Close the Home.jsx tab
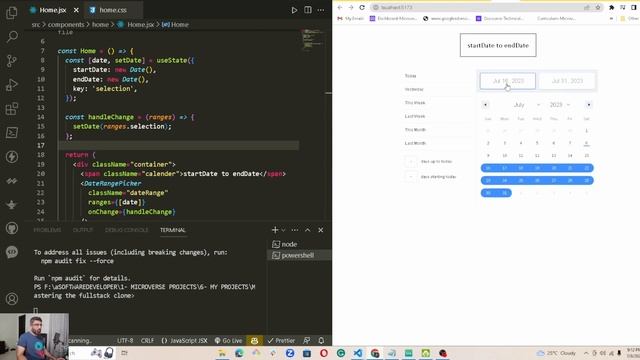This screenshot has height=360, width=640. pos(76,10)
